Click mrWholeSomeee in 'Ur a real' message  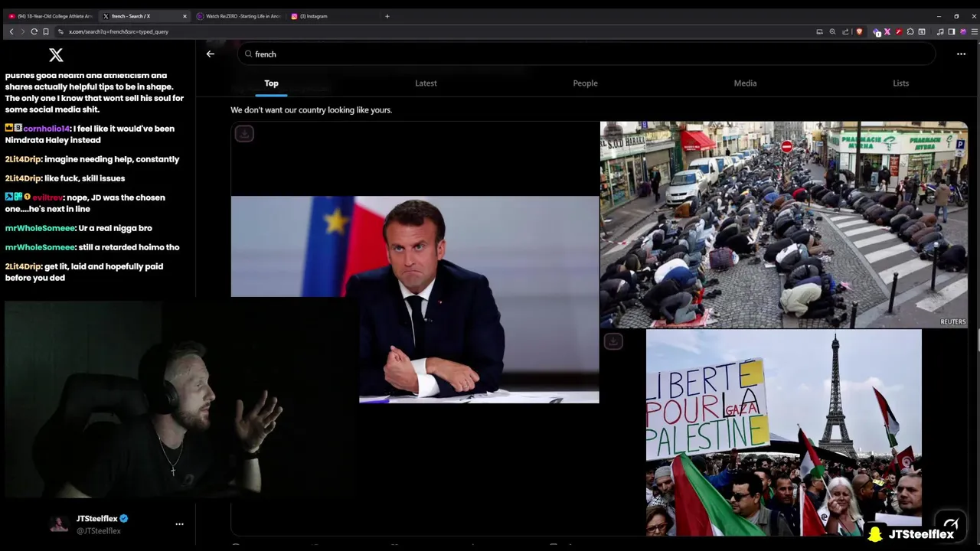click(40, 228)
